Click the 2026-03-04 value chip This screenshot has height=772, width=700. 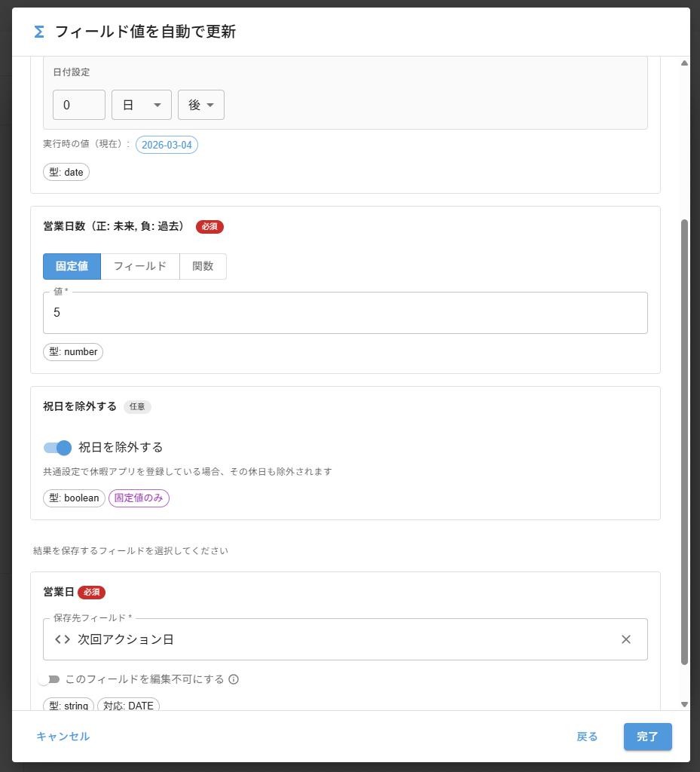pos(167,145)
